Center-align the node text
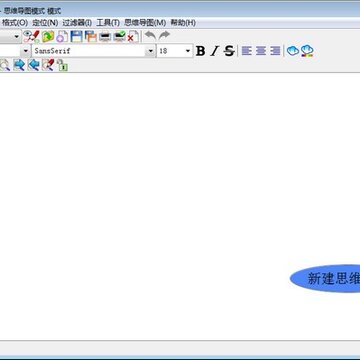The image size is (360, 360). [x=261, y=51]
